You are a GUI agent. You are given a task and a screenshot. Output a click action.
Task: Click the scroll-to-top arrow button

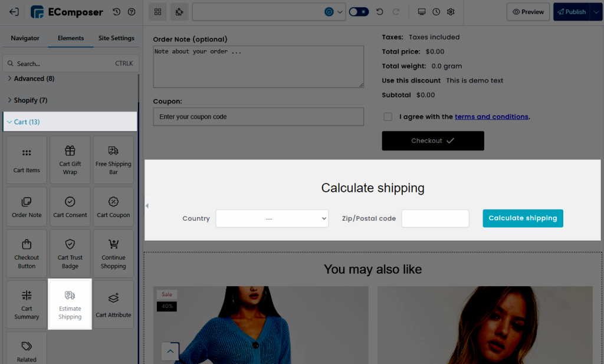(170, 351)
